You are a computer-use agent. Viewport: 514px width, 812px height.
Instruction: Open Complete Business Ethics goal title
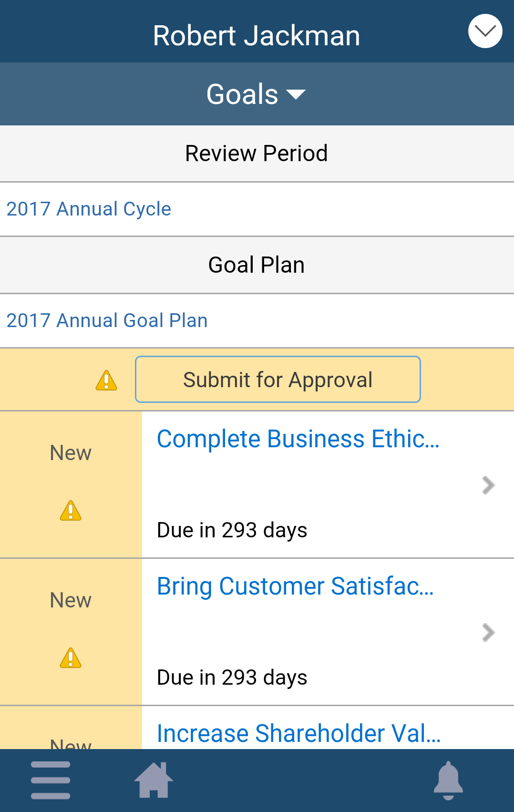click(298, 439)
